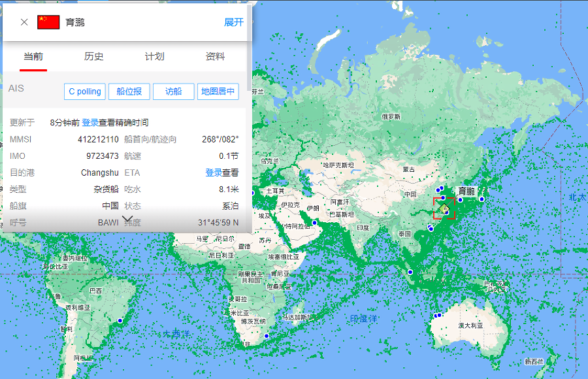
Task: Select the 资料 tab
Action: (x=215, y=57)
